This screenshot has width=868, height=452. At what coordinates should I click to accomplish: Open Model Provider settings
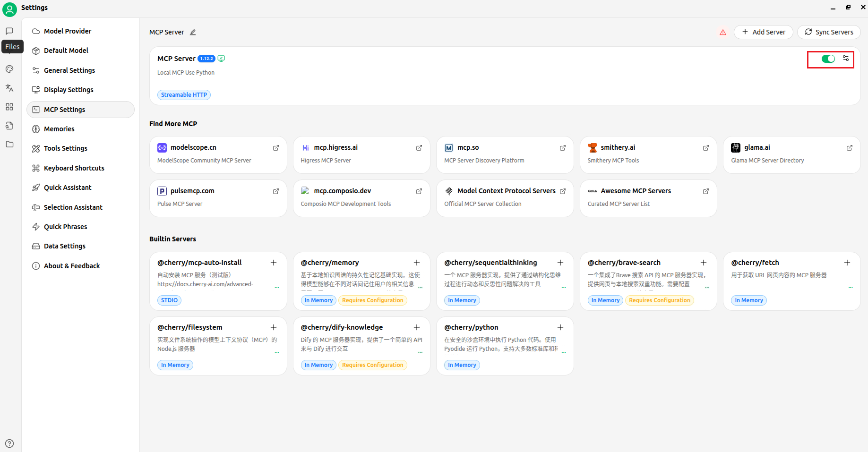(80, 31)
